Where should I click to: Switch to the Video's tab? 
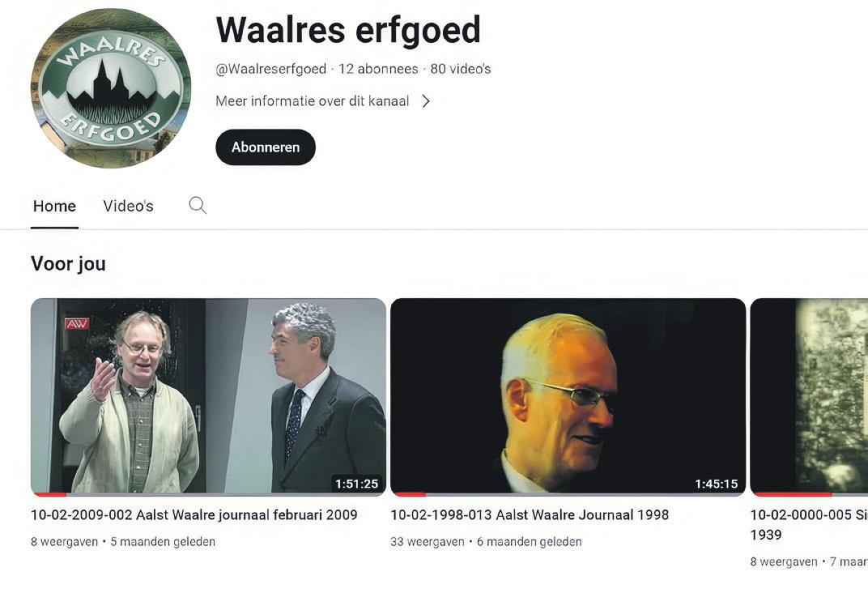[x=128, y=206]
